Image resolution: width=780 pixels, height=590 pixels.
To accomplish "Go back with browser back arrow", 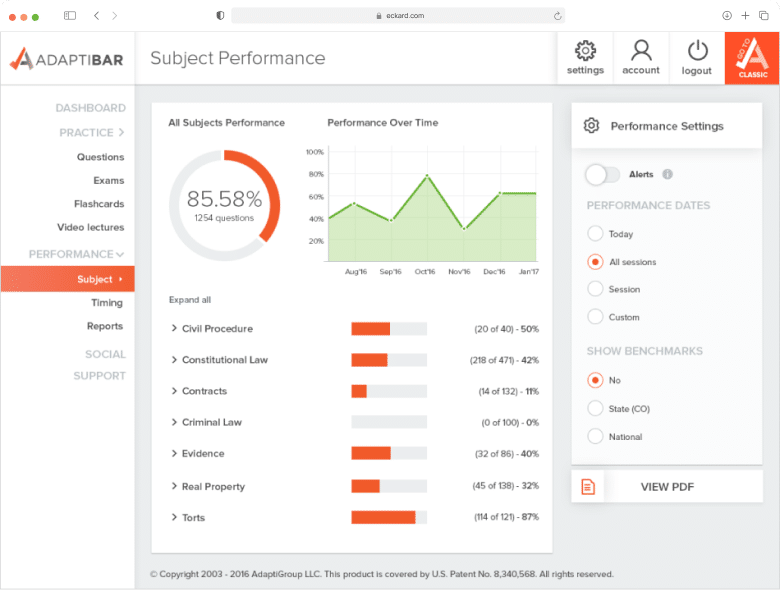I will 97,15.
